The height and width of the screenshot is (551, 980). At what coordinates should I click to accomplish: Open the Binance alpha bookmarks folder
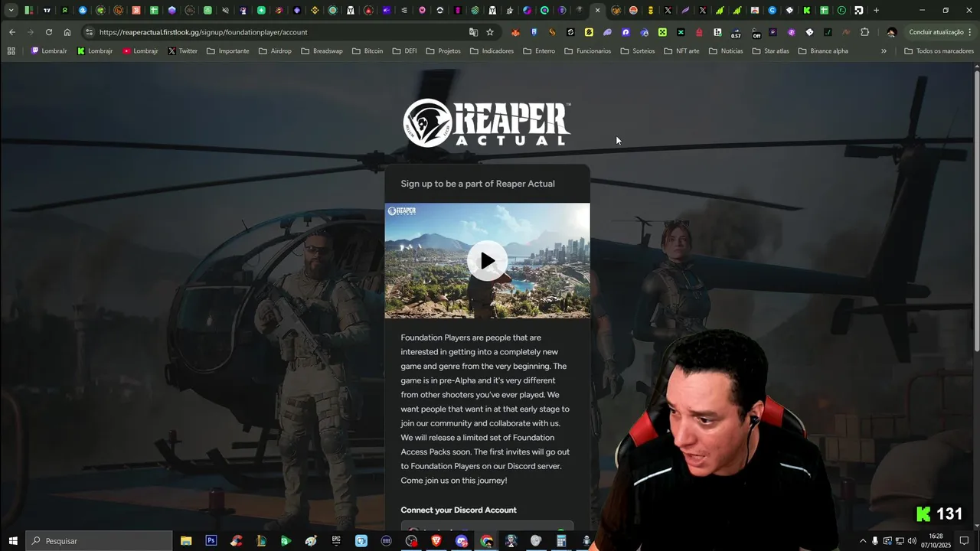[822, 51]
